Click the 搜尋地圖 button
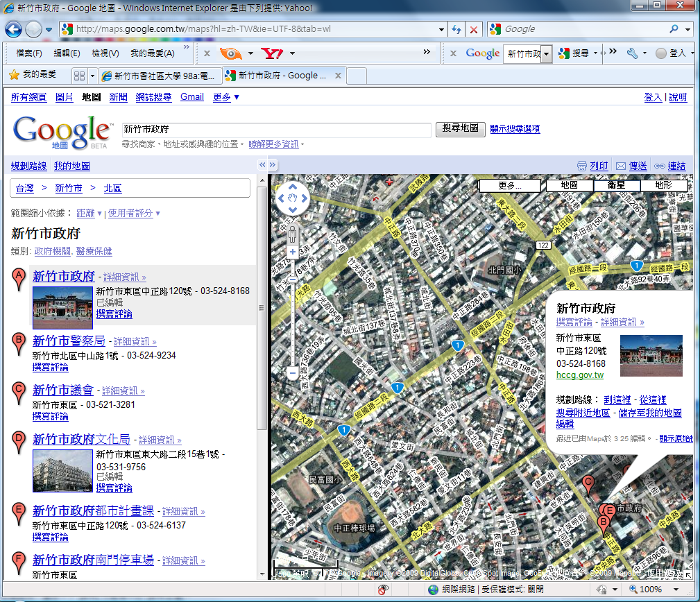This screenshot has width=700, height=602. pyautogui.click(x=460, y=128)
